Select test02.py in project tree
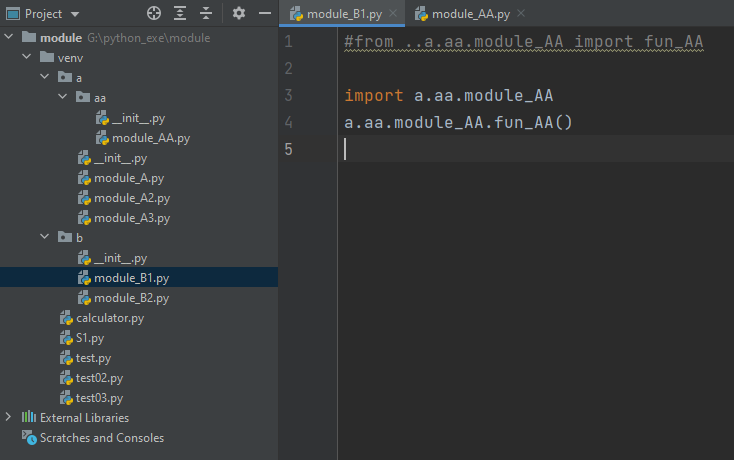This screenshot has width=734, height=460. point(99,378)
